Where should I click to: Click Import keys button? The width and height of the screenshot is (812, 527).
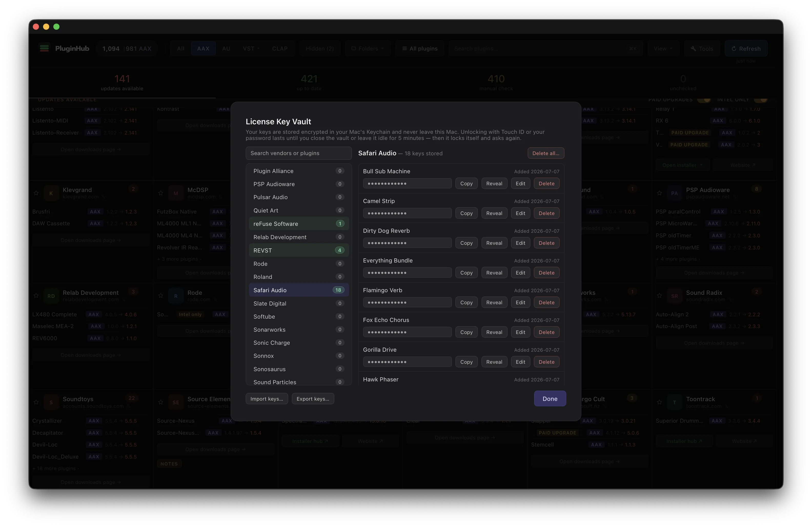click(267, 398)
